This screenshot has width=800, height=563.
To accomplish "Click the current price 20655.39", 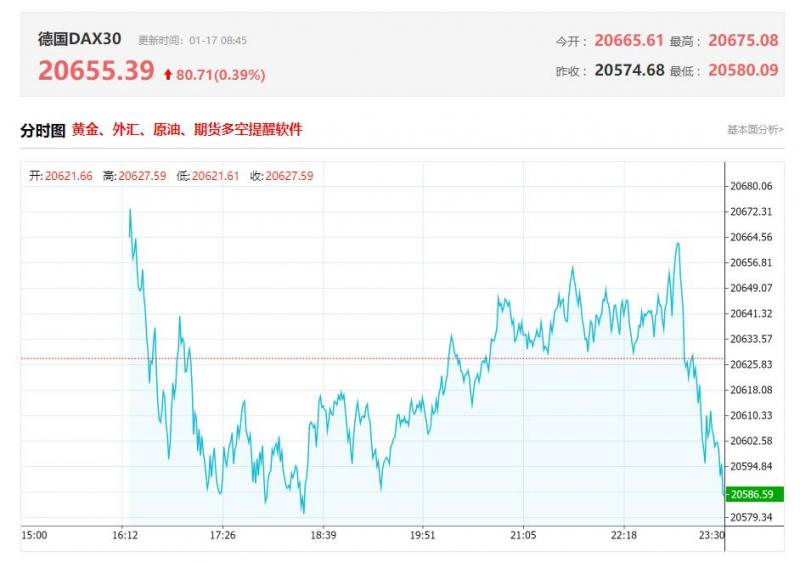I will tap(96, 70).
